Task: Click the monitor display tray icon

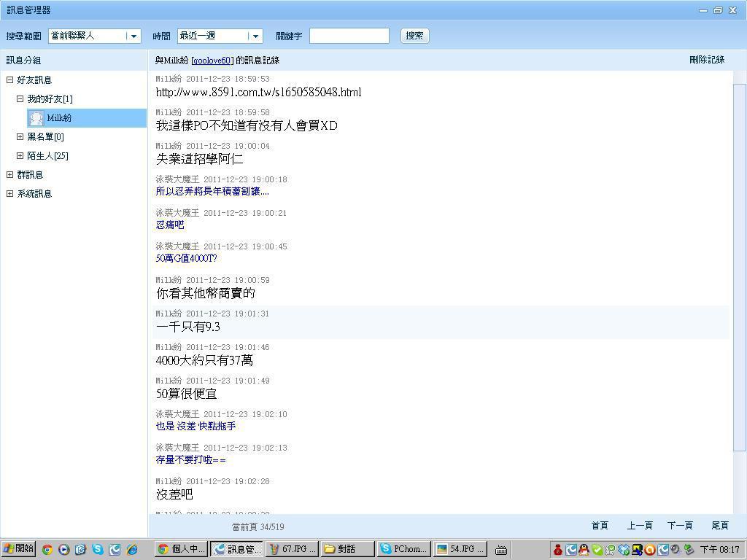Action: 637,550
